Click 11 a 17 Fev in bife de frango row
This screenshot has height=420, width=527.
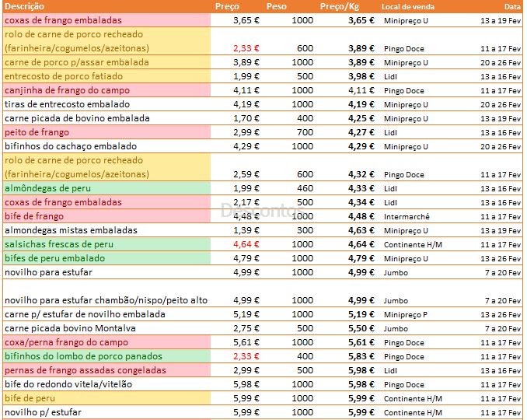pyautogui.click(x=501, y=216)
